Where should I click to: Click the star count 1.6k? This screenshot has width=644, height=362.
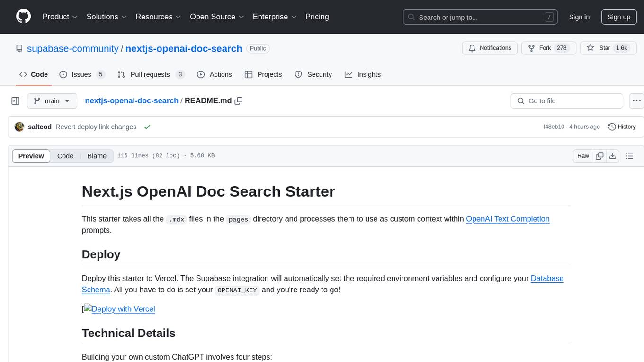pos(621,48)
